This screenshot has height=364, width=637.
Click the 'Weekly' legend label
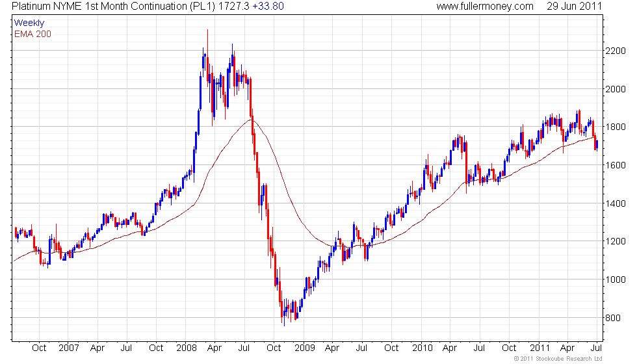click(29, 23)
